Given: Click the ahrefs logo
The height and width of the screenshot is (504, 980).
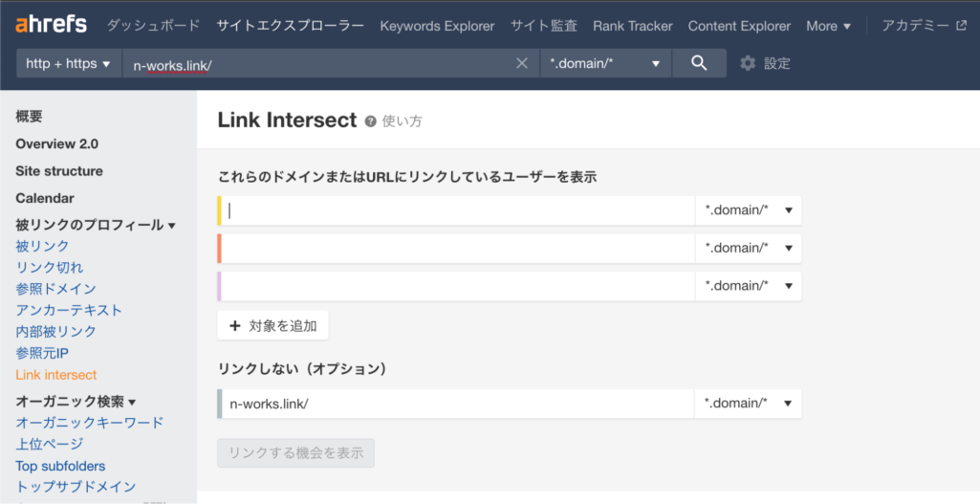Looking at the screenshot, I should [x=52, y=25].
